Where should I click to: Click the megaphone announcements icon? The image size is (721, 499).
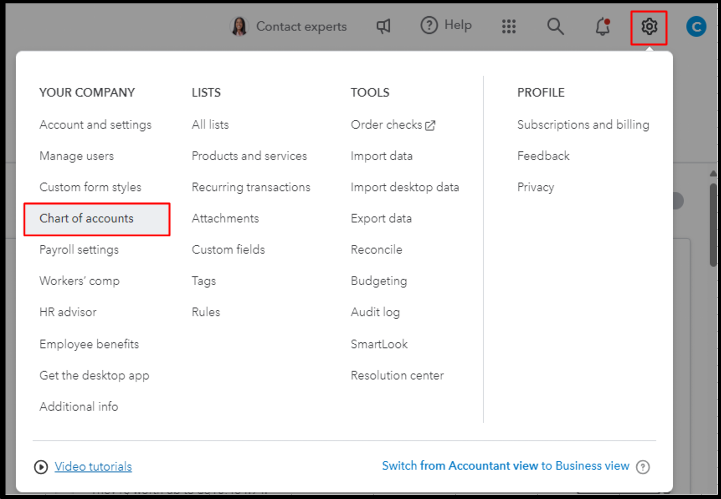click(383, 26)
